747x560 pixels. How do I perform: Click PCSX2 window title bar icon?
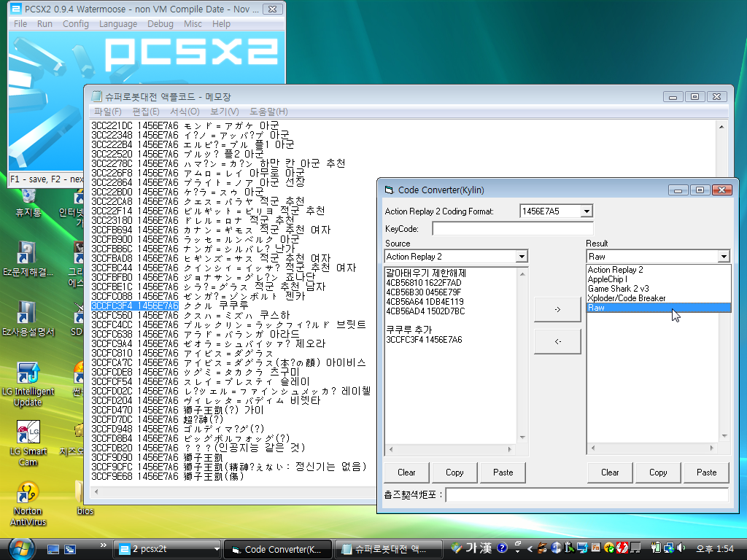16,9
